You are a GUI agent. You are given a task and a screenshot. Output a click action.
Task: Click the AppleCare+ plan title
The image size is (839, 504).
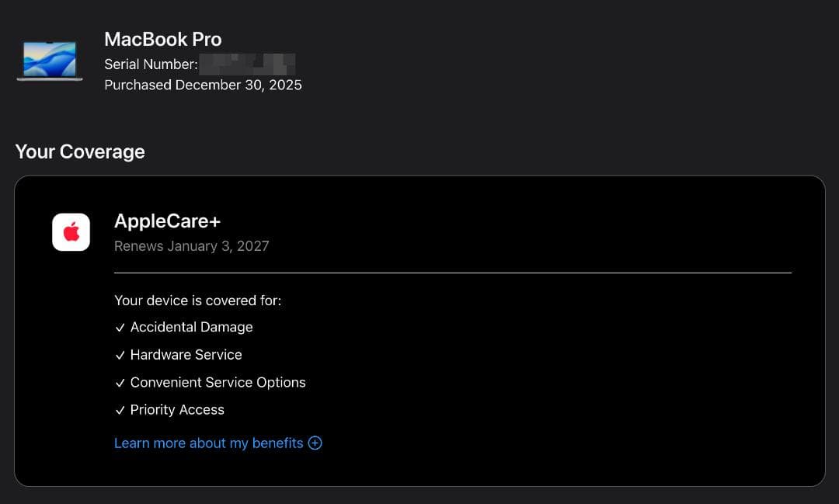click(x=168, y=221)
